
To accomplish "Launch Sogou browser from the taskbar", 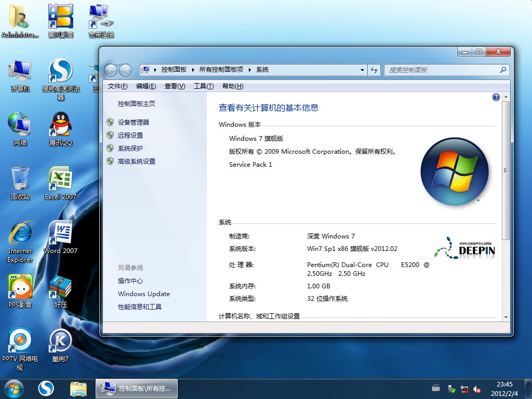I will click(46, 388).
